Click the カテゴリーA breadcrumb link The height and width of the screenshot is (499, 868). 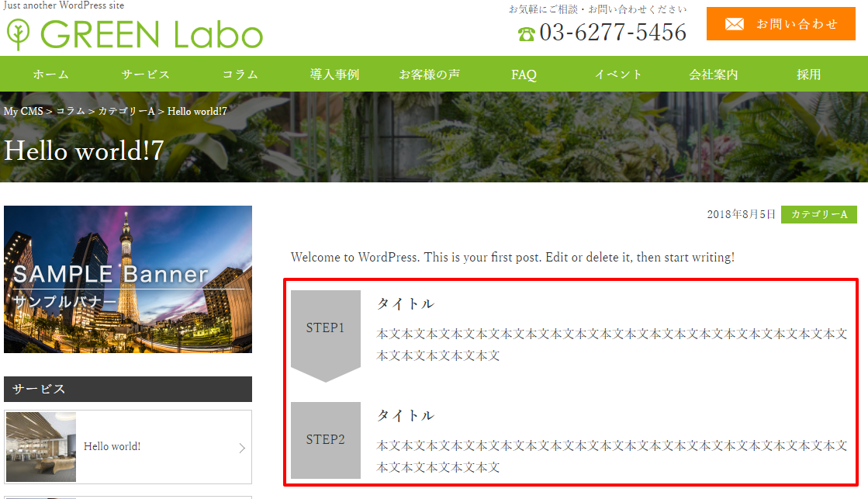click(x=126, y=111)
